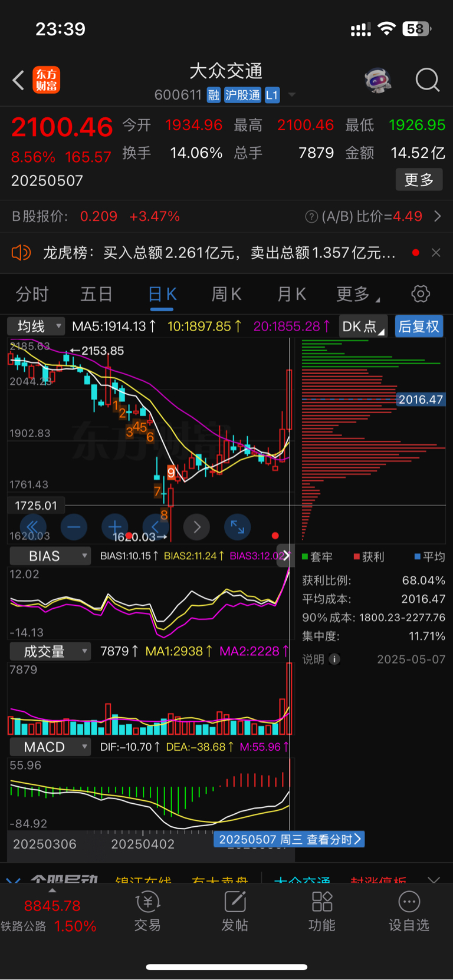
Task: Open 成交量 indicator dropdown
Action: 50,651
